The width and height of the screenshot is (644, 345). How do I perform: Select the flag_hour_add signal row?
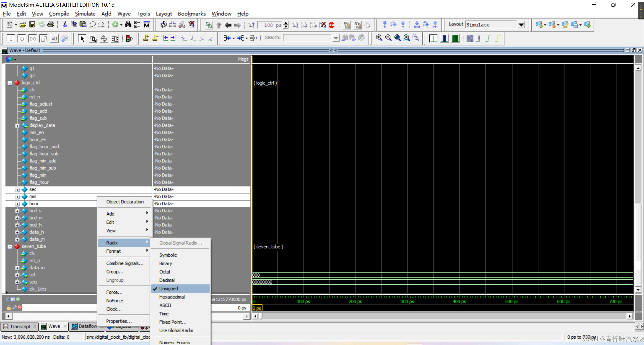click(x=44, y=147)
